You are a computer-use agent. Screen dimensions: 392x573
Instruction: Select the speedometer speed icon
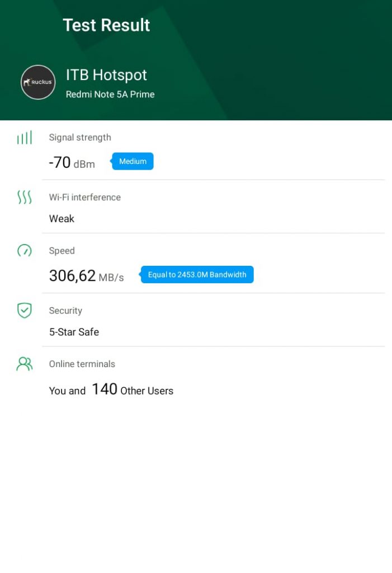pos(25,251)
